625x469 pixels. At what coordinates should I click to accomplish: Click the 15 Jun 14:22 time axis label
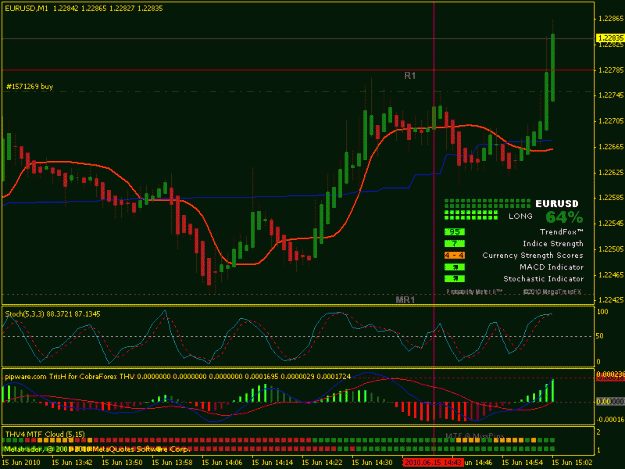(x=322, y=463)
